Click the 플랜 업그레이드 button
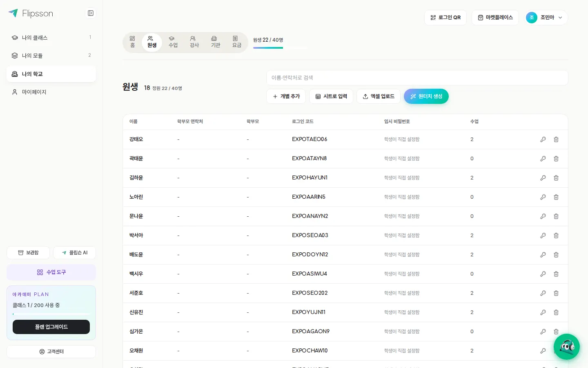This screenshot has height=368, width=588. 51,327
